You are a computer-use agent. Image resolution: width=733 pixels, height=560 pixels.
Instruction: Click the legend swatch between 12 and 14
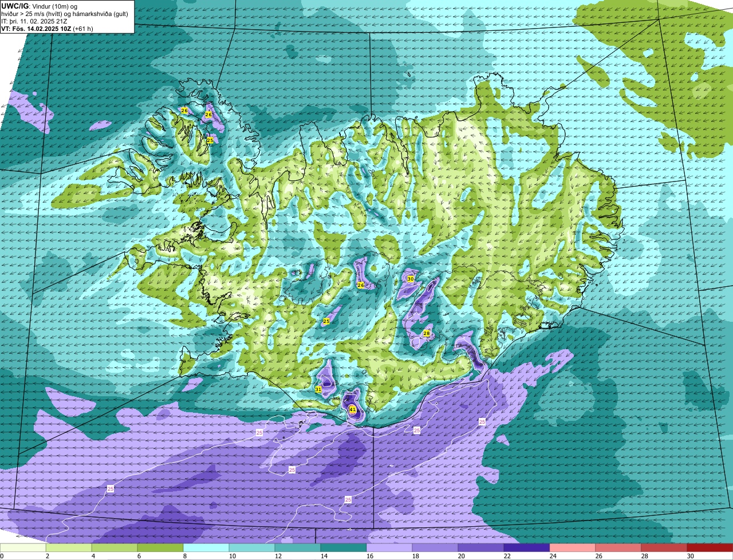298,548
